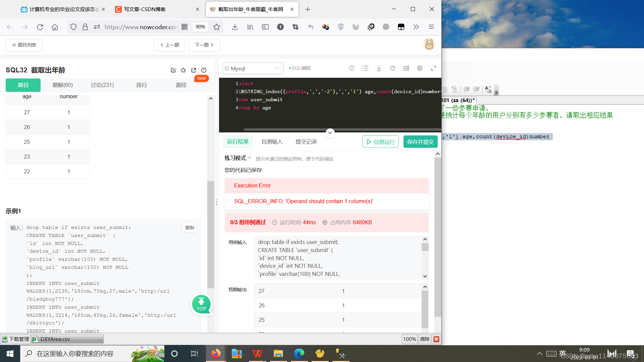644x362 pixels.
Task: Switch to the 自测输入 tab
Action: pyautogui.click(x=272, y=142)
